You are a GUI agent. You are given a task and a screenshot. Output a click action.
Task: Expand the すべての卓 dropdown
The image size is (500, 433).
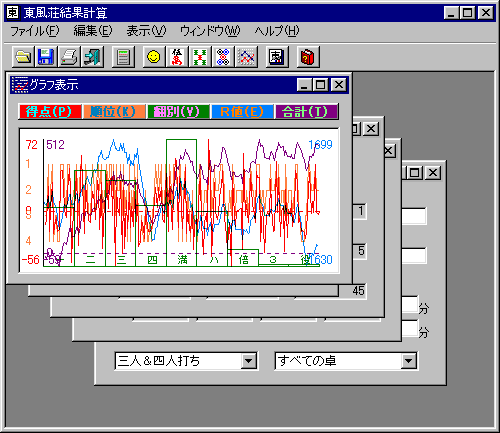point(408,361)
